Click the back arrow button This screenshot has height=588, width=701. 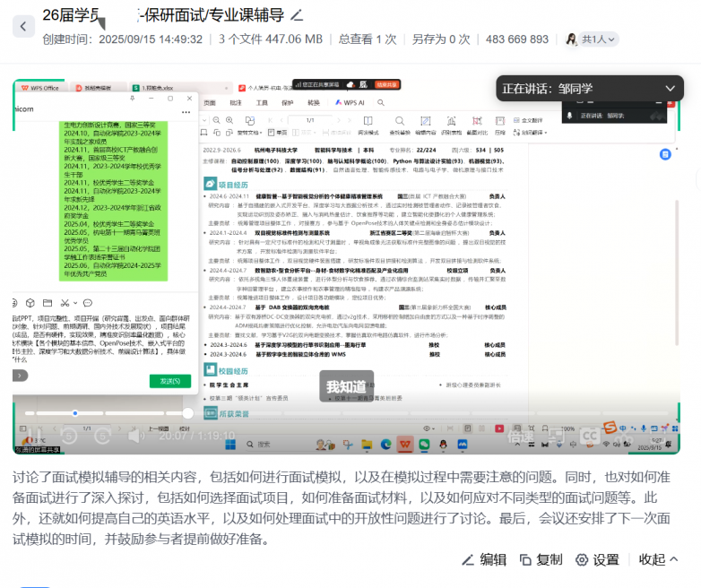pyautogui.click(x=22, y=26)
